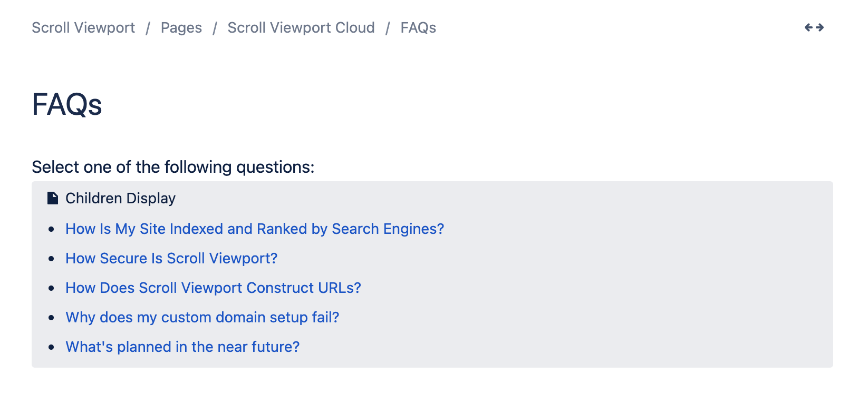Click the bullet before 'What's planned in the near future?'

click(51, 347)
